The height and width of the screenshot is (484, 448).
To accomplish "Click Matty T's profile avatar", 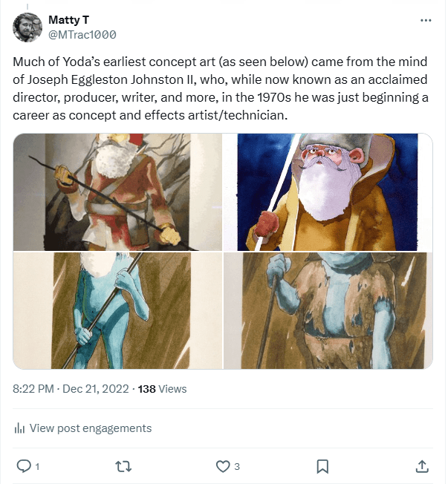I will point(27,27).
